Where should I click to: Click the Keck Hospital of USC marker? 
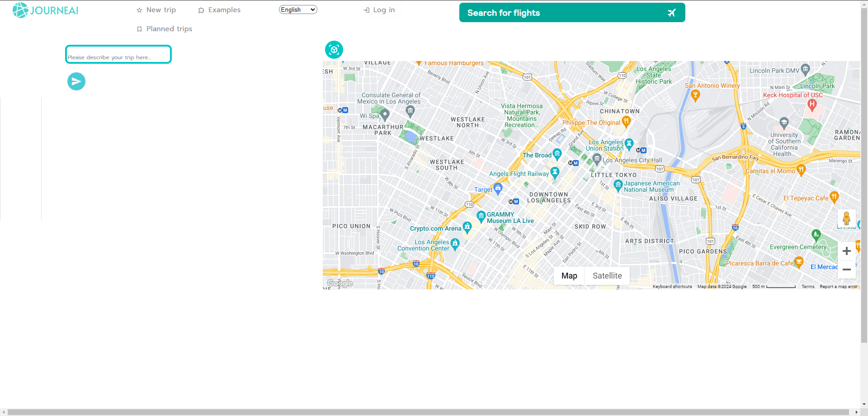point(812,104)
